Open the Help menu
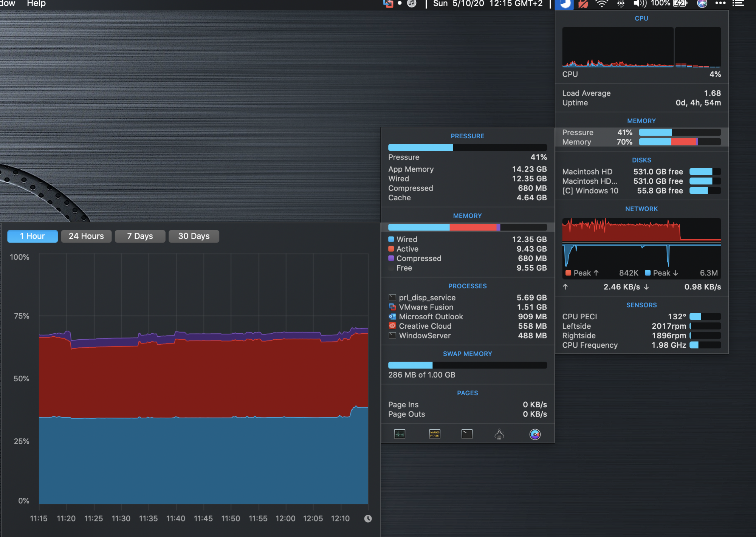This screenshot has width=756, height=537. 36,4
